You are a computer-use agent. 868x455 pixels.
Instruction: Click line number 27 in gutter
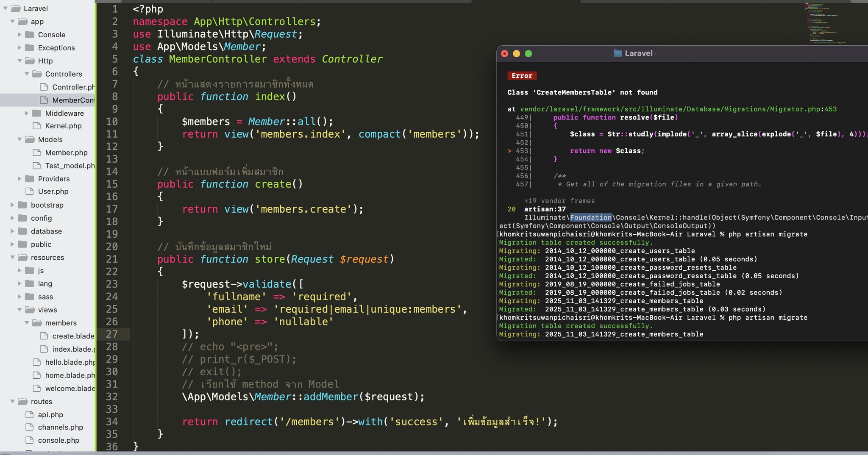(x=112, y=334)
